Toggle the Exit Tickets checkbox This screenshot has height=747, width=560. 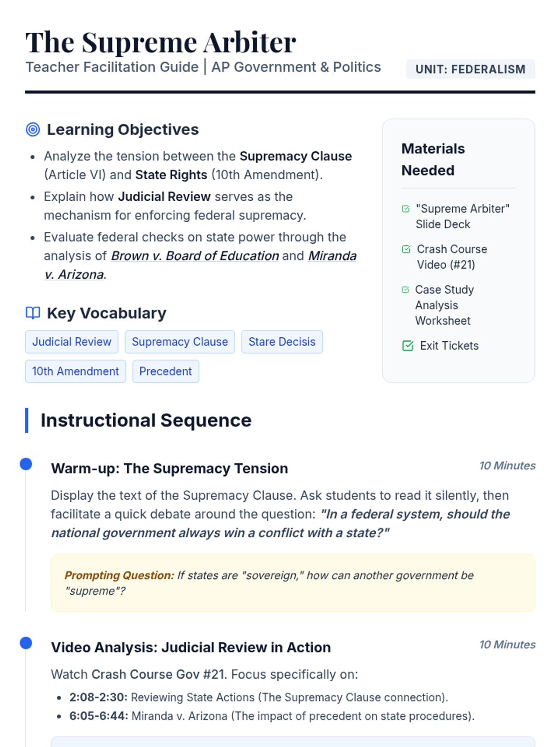[x=407, y=345]
